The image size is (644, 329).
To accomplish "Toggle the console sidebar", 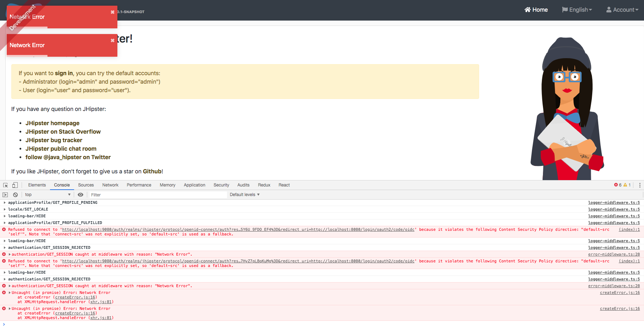I will click(5, 194).
